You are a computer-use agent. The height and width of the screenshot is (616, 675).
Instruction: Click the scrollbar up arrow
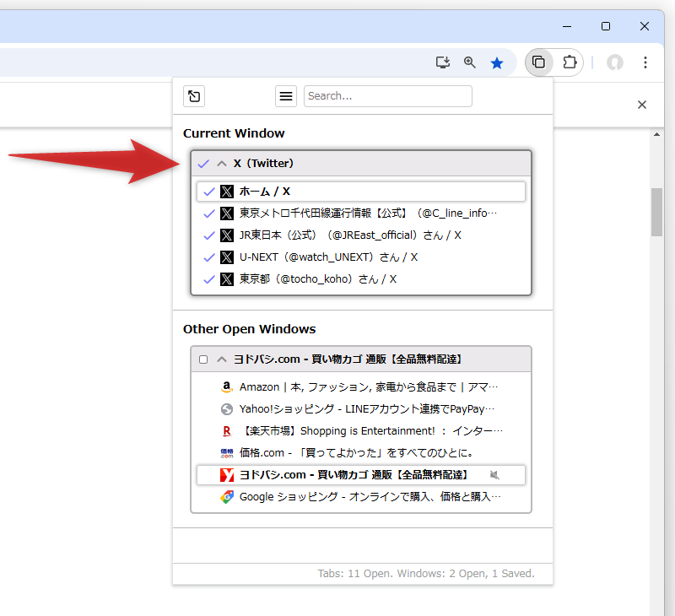(x=656, y=135)
